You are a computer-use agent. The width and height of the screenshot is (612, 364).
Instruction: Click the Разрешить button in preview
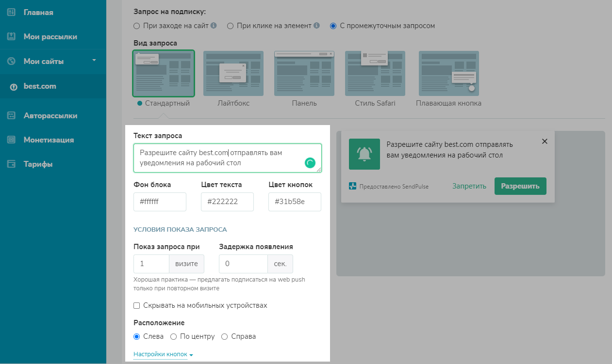520,186
